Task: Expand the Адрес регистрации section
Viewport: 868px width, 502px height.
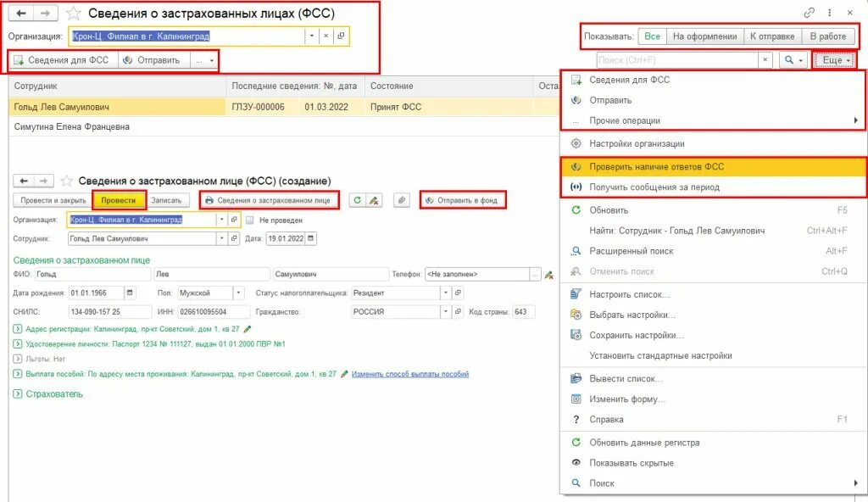Action: tap(17, 329)
